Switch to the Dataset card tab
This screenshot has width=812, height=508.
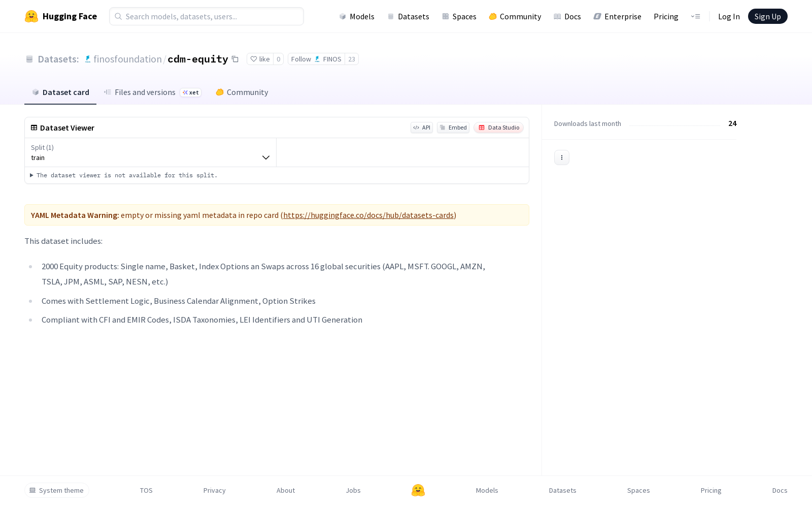pos(60,92)
